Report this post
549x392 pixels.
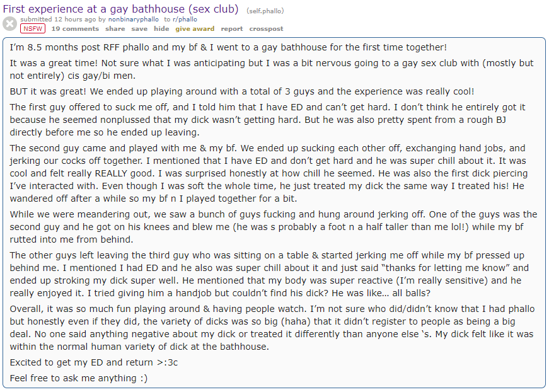coord(232,29)
